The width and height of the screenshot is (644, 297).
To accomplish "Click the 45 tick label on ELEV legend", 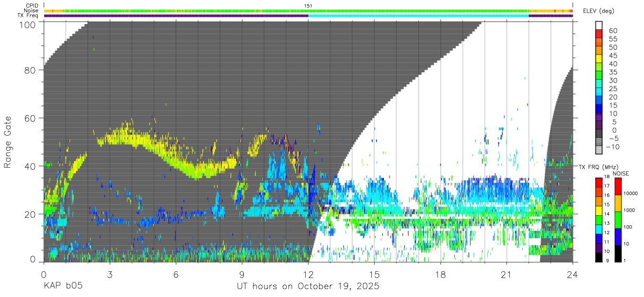I will click(613, 56).
